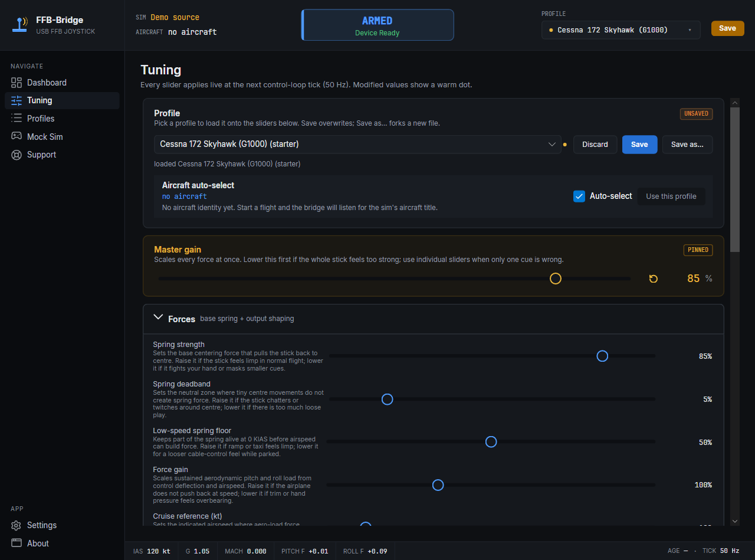Click the PINNED badge
The image size is (755, 560).
point(698,250)
